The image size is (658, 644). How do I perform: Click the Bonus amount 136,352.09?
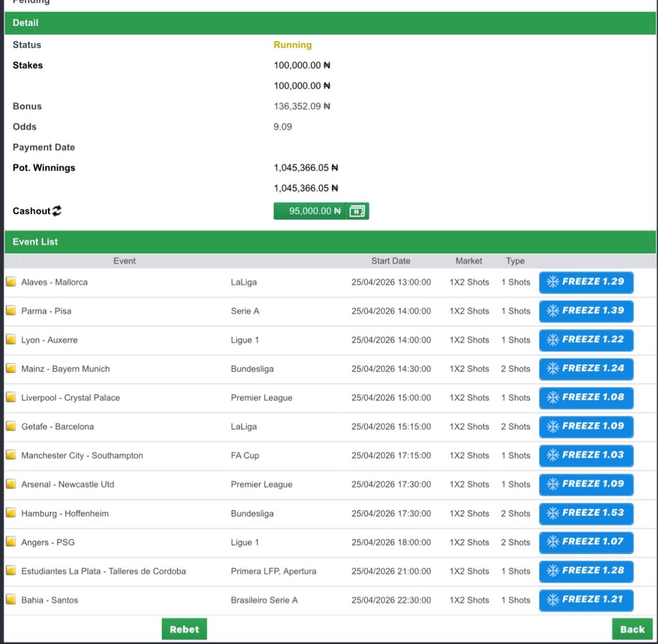(302, 106)
